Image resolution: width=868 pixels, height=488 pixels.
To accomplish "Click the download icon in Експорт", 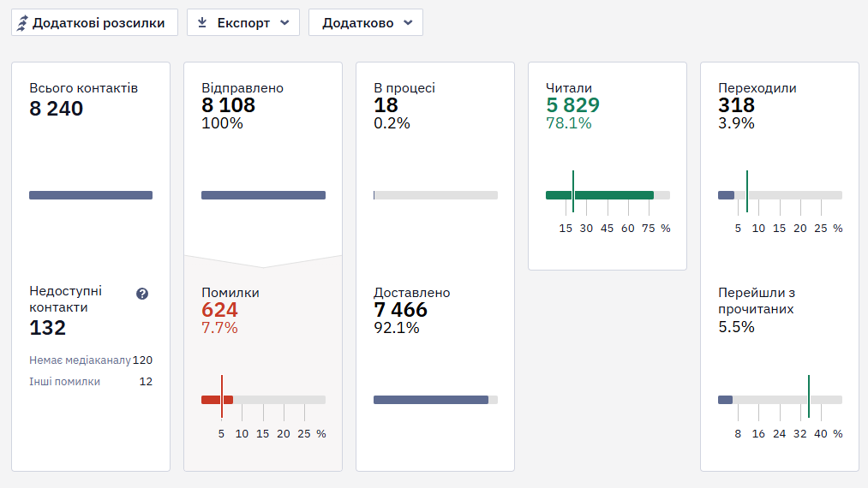I will point(202,22).
